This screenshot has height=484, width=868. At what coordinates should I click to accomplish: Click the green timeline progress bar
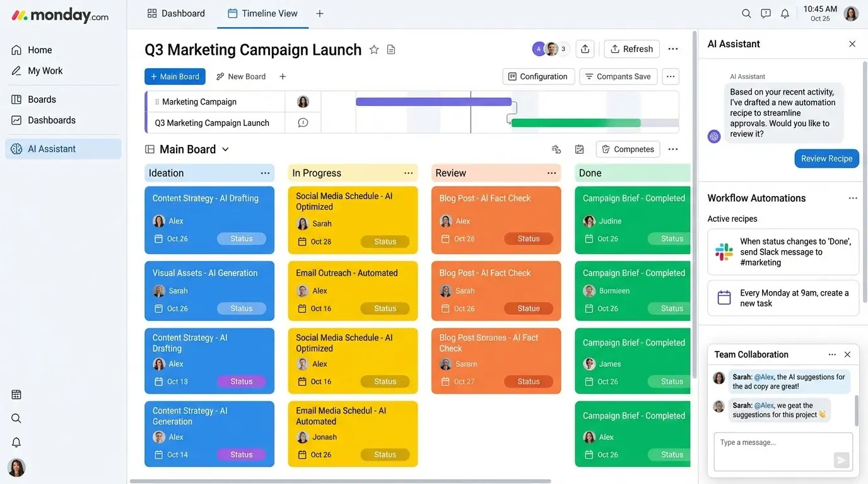(575, 123)
